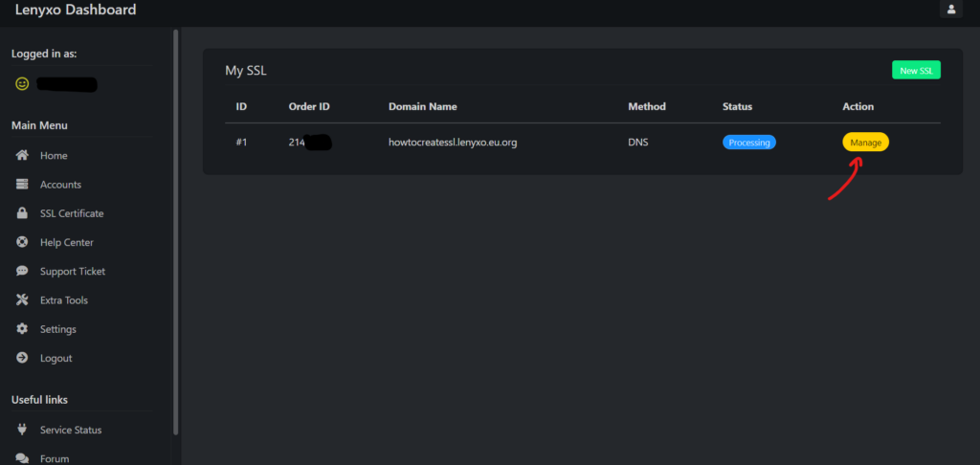Click the Service Status plug icon

(x=22, y=430)
